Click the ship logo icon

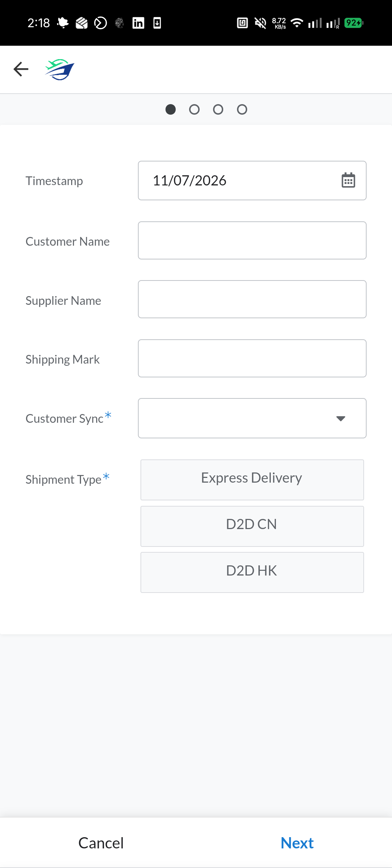pos(60,70)
